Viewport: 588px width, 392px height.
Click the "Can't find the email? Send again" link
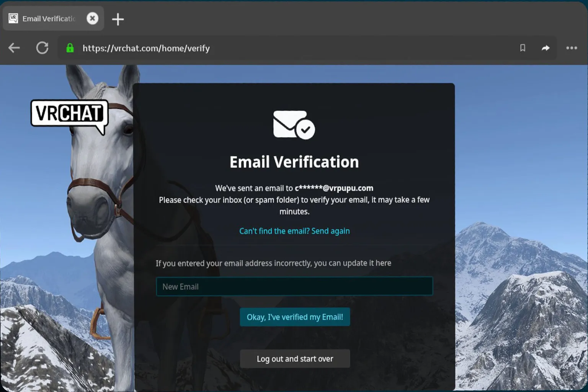tap(294, 231)
